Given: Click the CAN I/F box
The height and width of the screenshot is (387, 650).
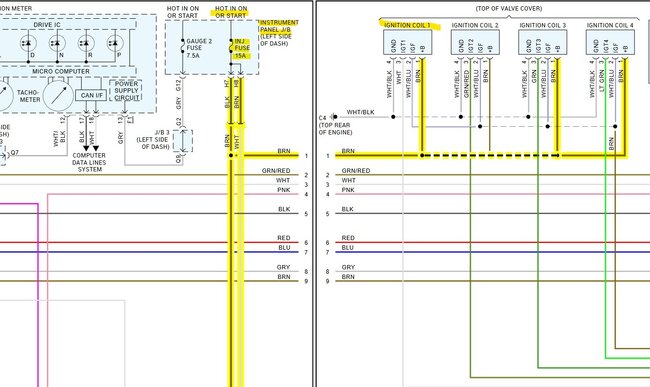Looking at the screenshot, I should point(91,95).
